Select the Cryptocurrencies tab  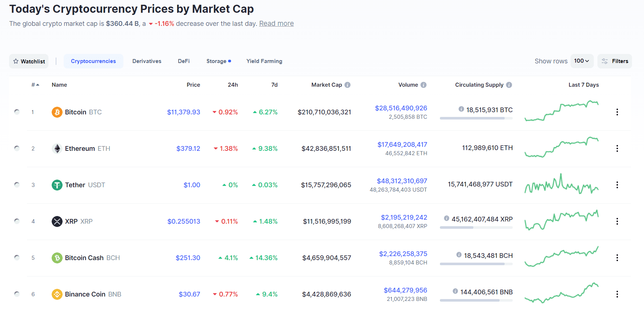94,61
